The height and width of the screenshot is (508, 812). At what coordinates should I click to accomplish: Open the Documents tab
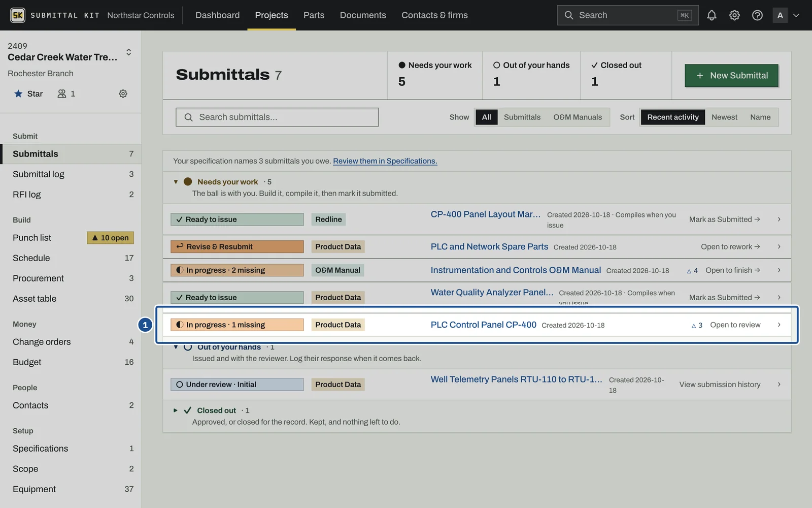[363, 15]
